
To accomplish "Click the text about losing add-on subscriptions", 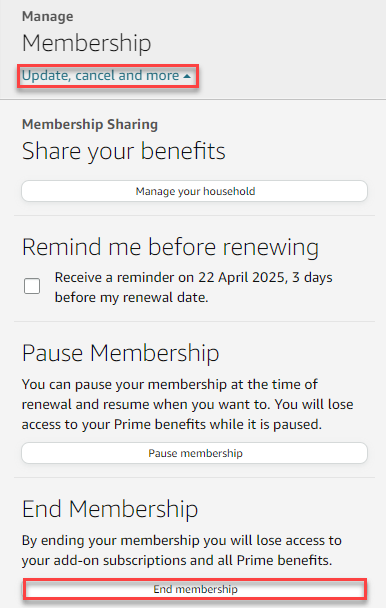I will tap(182, 550).
